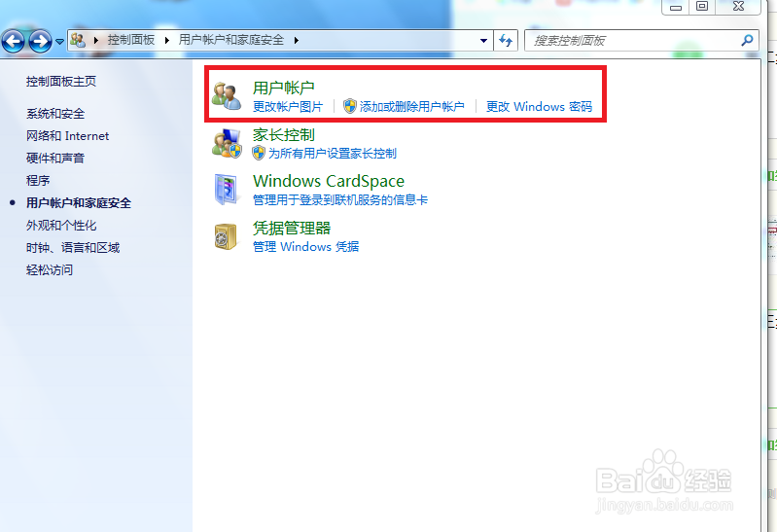Viewport: 777px width, 532px height.
Task: Click the Windows CardSpace icon
Action: tap(226, 190)
